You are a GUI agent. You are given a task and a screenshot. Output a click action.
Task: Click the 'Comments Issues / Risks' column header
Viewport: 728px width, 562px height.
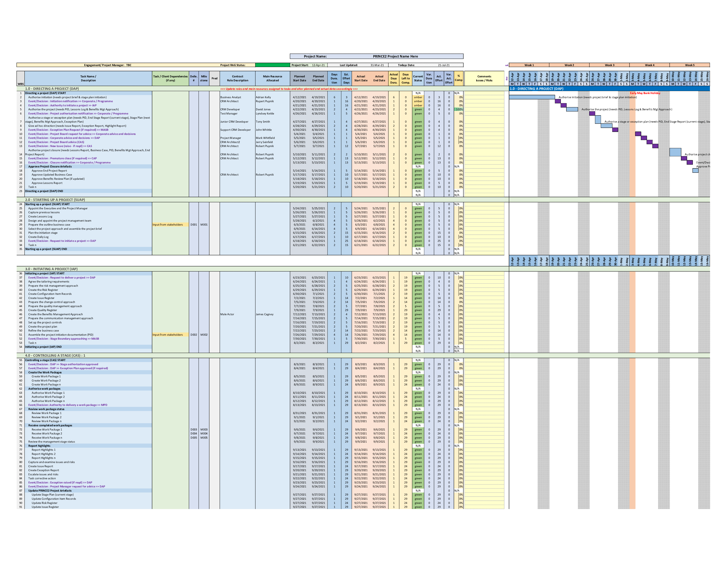tap(484, 78)
